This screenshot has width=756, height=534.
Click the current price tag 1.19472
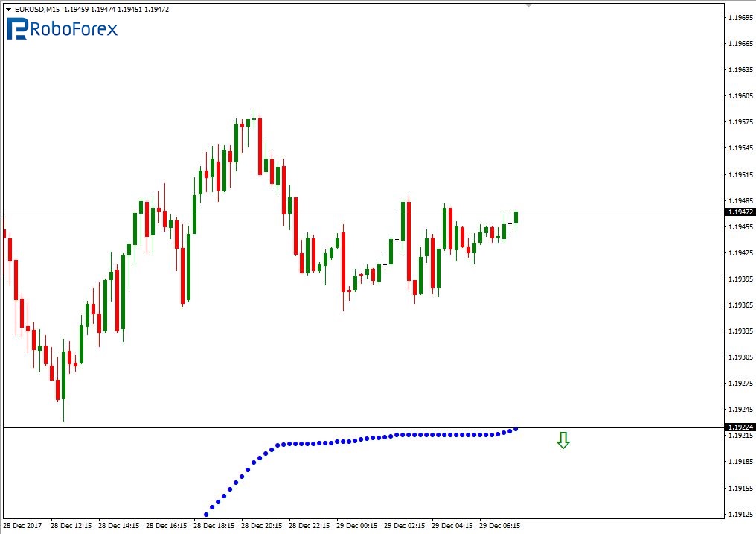coord(738,212)
